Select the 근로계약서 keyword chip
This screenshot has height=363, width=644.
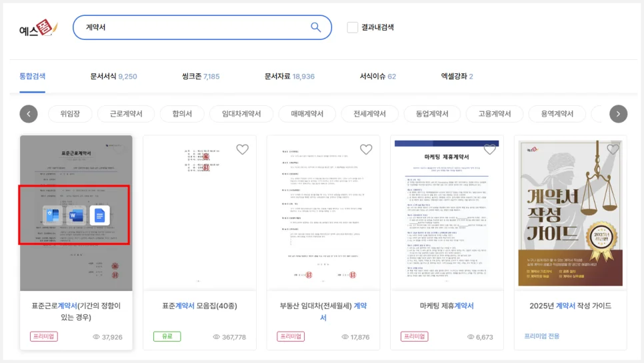[126, 114]
